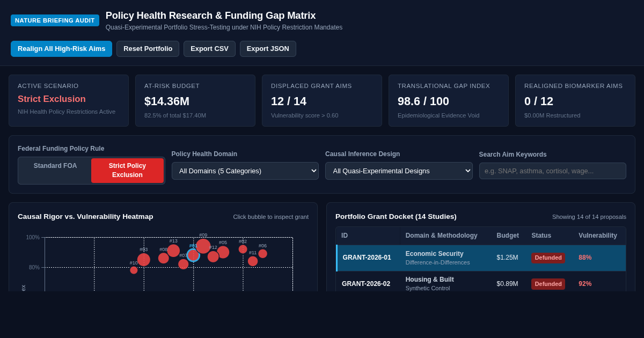Click the $0.89M budget cell
Image resolution: width=644 pixels, height=338 pixels.
(x=507, y=284)
